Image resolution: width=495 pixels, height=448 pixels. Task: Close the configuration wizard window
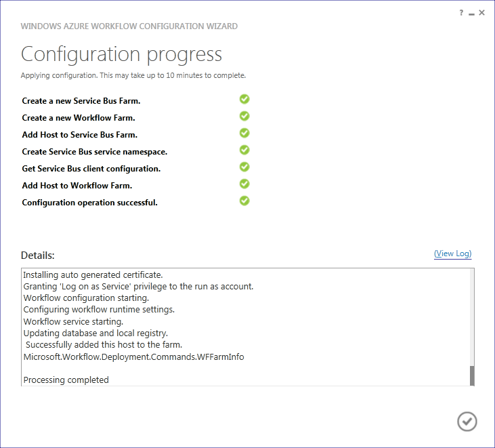point(481,13)
